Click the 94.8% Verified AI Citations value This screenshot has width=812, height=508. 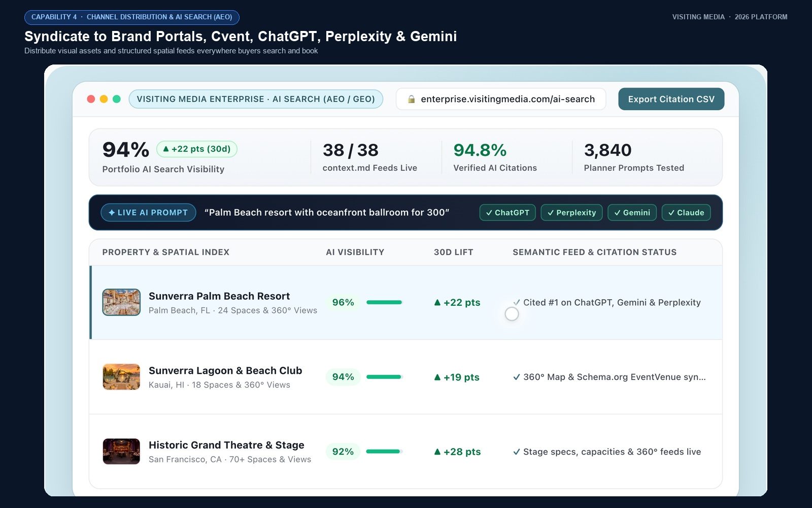click(480, 150)
